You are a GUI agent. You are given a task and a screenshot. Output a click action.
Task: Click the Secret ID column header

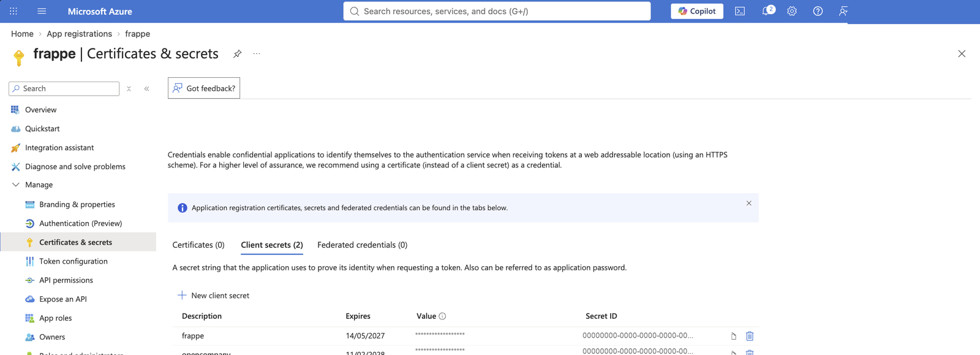click(601, 316)
